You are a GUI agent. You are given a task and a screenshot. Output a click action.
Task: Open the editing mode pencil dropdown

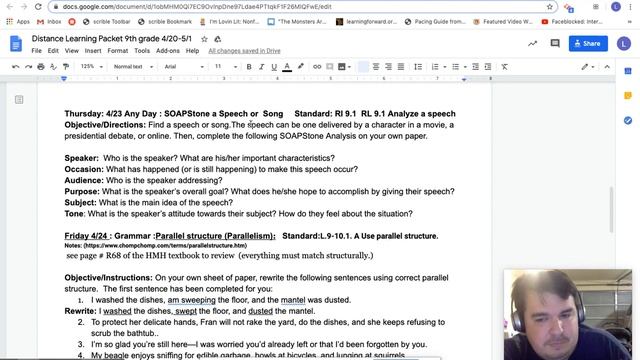tap(588, 67)
